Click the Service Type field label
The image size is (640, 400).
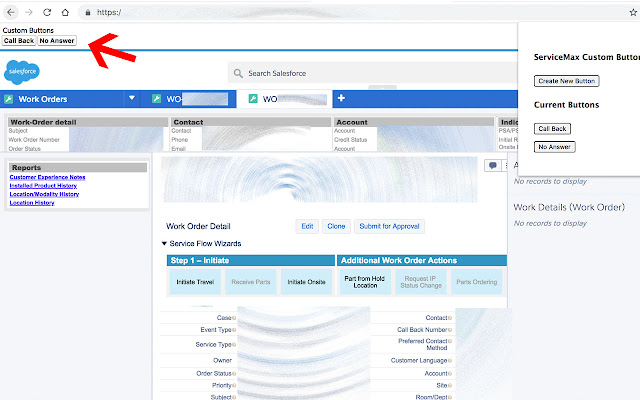click(213, 344)
